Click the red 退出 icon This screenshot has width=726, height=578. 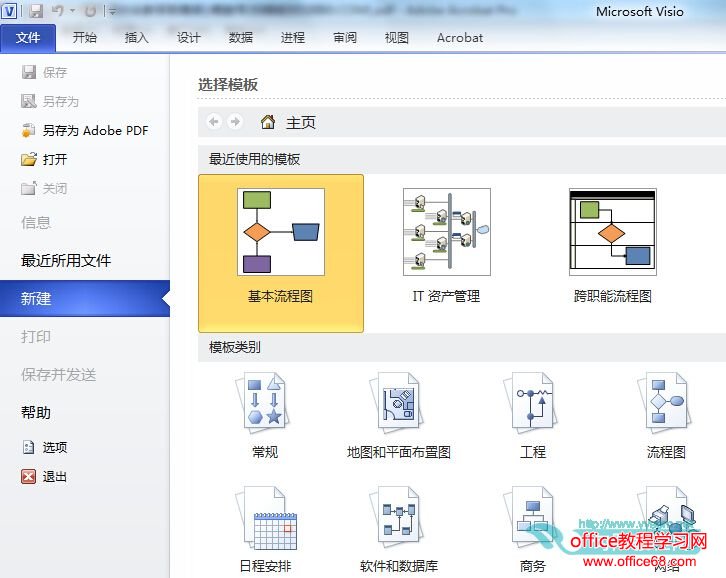point(28,477)
